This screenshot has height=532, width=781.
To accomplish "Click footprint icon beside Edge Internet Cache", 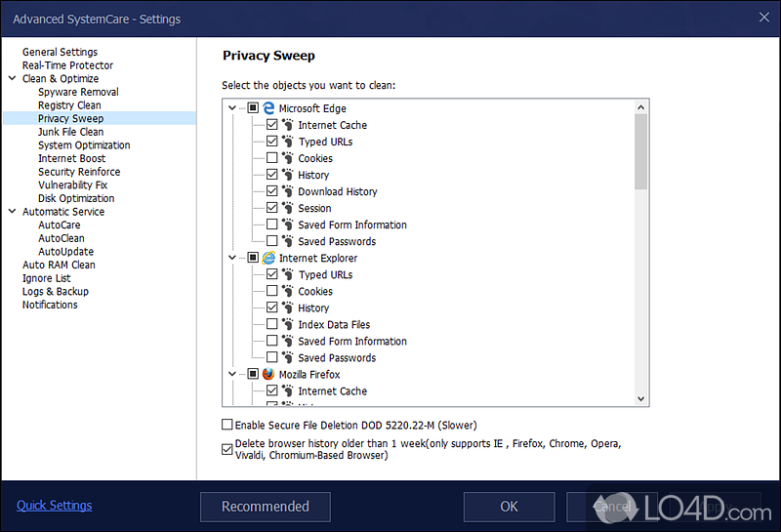I will (288, 125).
